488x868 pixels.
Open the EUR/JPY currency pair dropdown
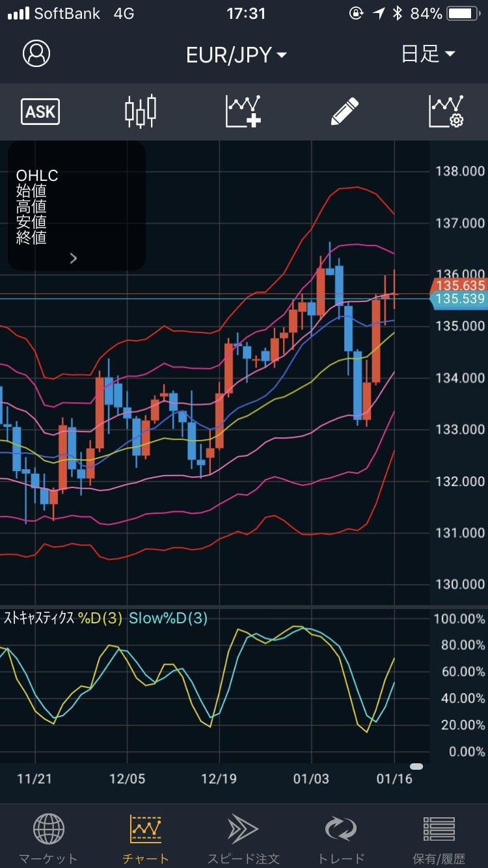tap(236, 55)
